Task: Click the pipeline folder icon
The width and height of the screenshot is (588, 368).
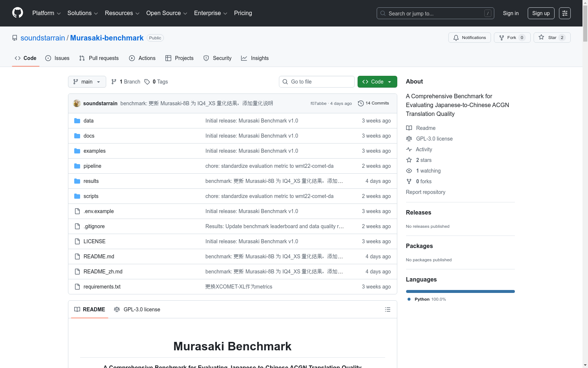Action: point(77,166)
